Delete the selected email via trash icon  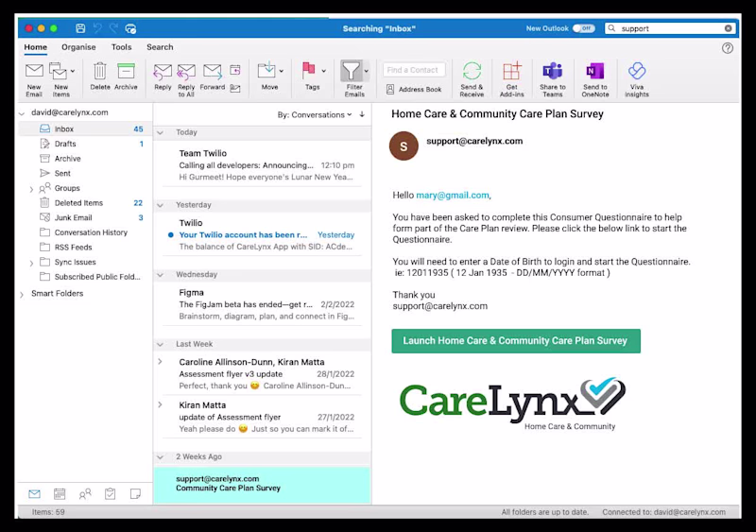point(100,71)
